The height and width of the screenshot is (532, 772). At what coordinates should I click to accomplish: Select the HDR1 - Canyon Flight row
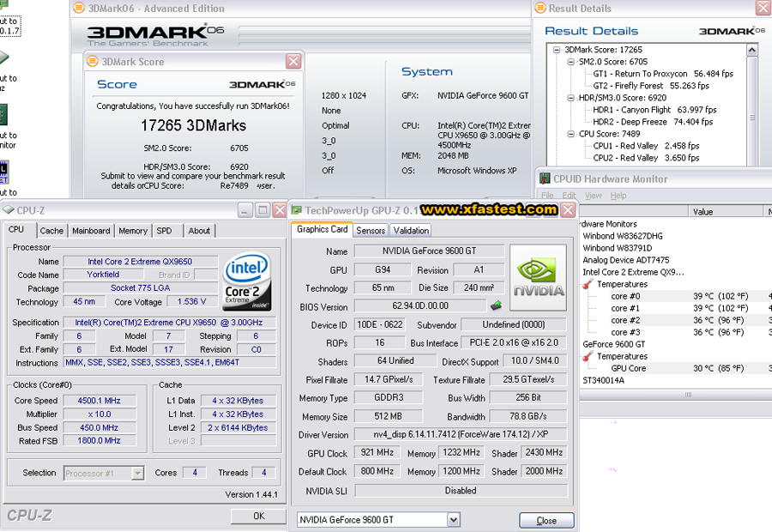pyautogui.click(x=654, y=110)
